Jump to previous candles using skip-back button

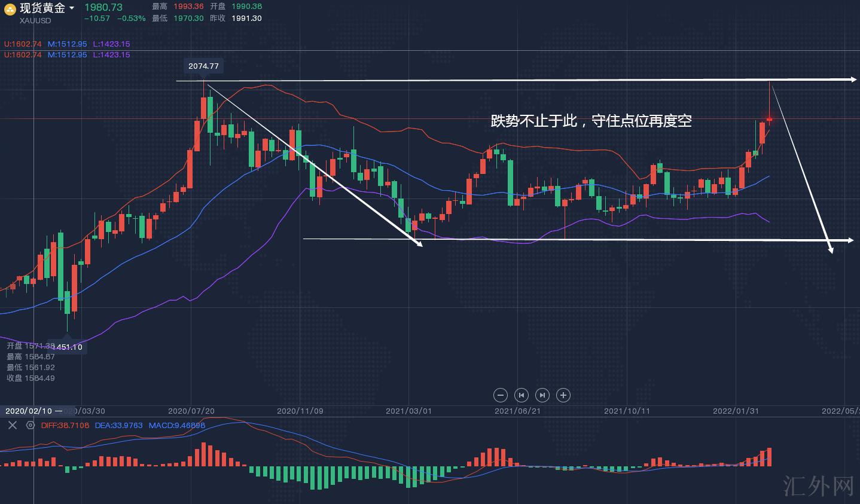click(522, 395)
